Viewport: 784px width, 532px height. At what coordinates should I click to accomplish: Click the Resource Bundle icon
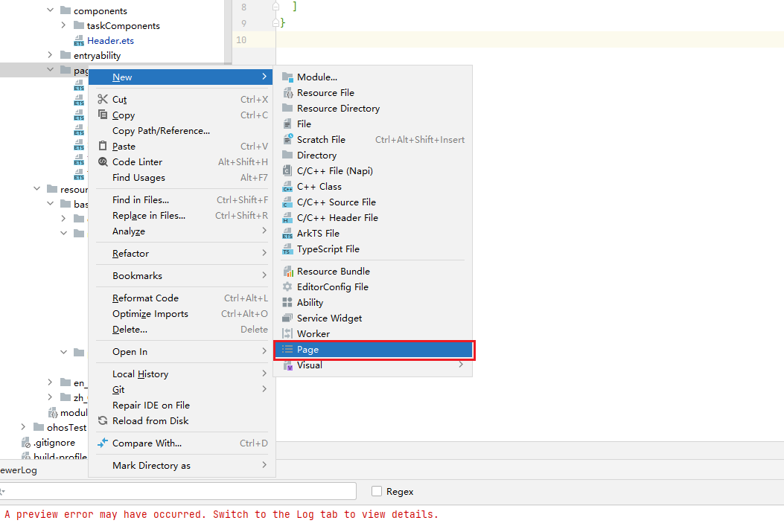click(x=287, y=272)
